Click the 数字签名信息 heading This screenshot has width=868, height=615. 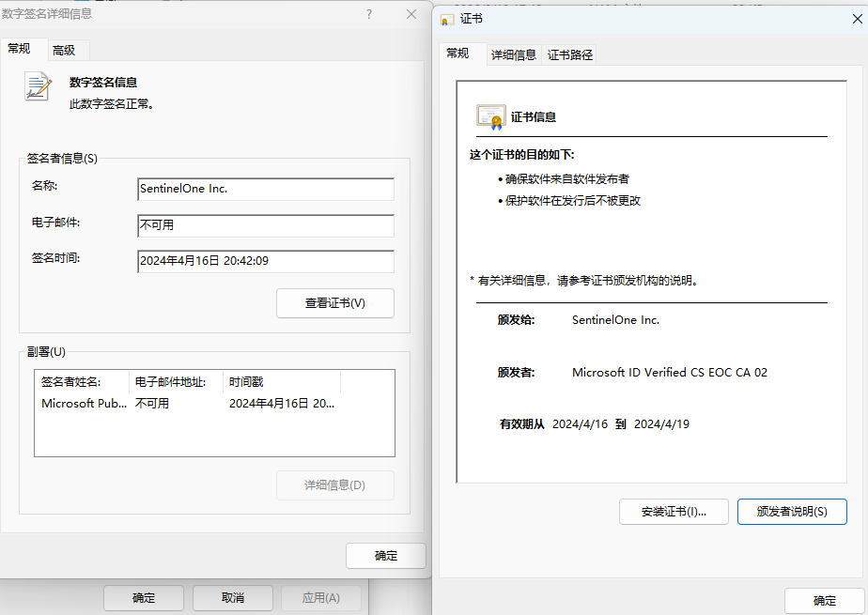coord(103,83)
